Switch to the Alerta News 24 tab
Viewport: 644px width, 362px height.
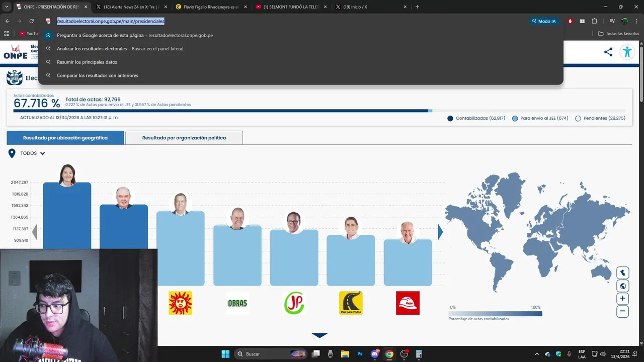pyautogui.click(x=131, y=7)
